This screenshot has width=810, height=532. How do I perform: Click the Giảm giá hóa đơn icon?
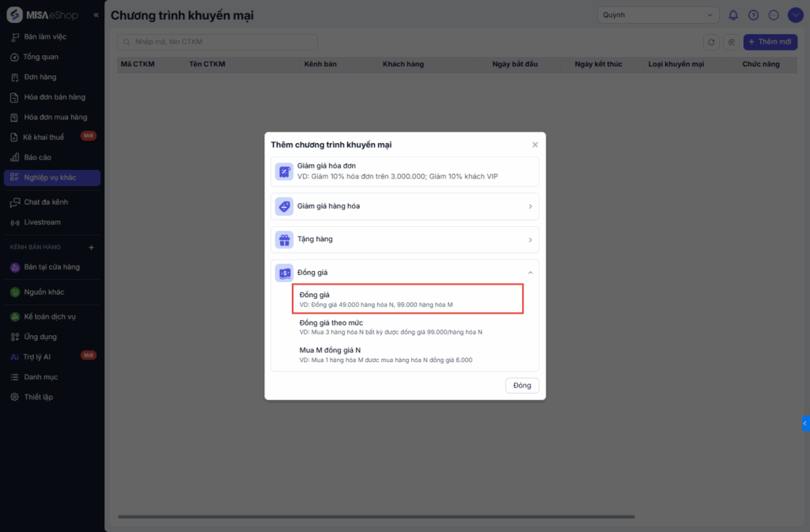coord(284,172)
